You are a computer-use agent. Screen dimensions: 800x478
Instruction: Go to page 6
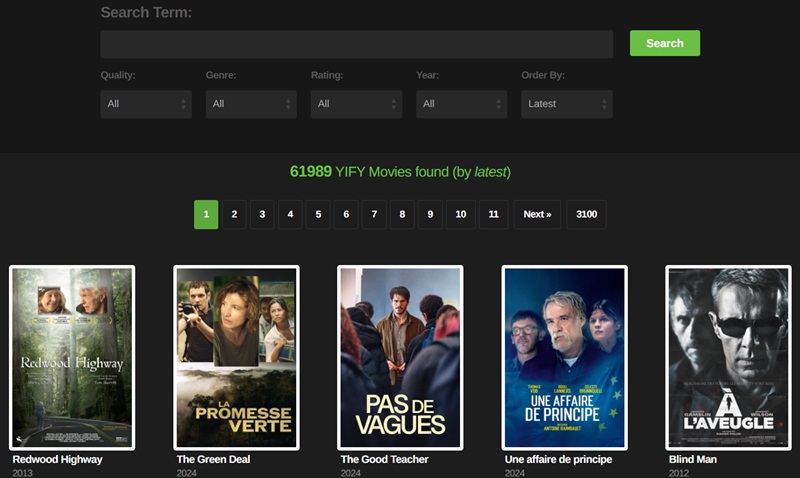coord(346,214)
